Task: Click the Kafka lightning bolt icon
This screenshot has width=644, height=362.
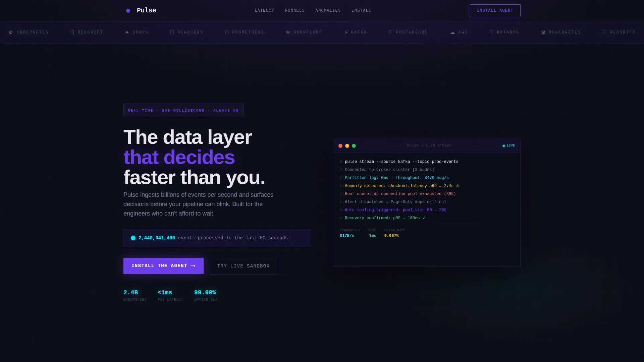Action: click(346, 33)
